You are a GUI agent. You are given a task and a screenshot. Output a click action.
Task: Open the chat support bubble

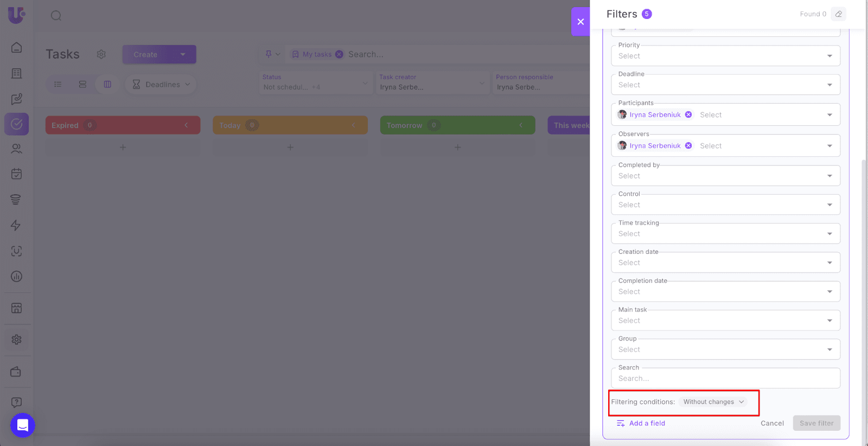[x=23, y=425]
